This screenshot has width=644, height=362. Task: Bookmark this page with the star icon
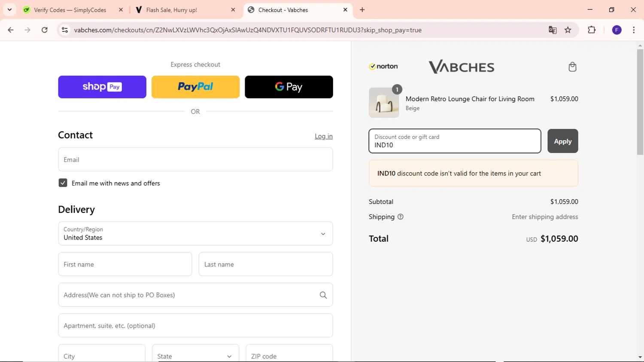click(x=568, y=30)
